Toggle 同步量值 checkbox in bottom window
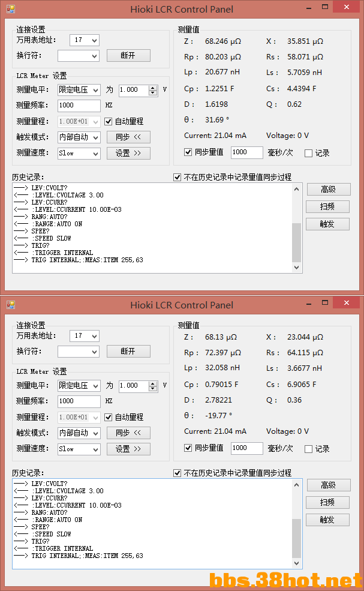Viewport: 364px width, 591px height. 188,448
